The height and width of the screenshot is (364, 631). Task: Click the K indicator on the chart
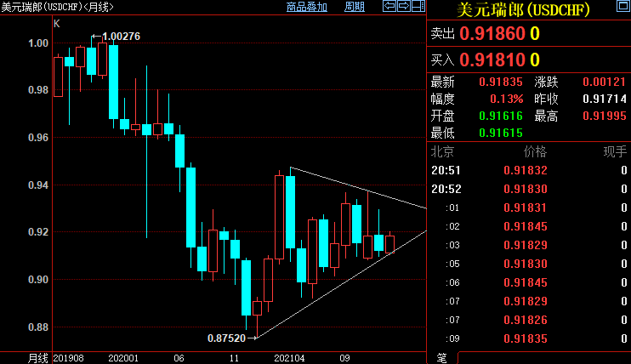[x=57, y=24]
